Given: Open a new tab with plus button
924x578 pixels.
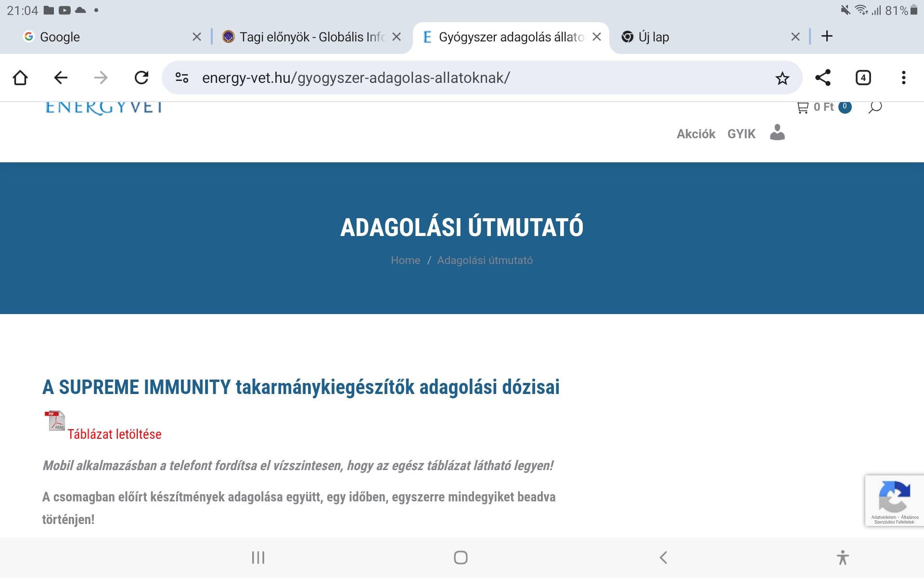Looking at the screenshot, I should click(827, 36).
